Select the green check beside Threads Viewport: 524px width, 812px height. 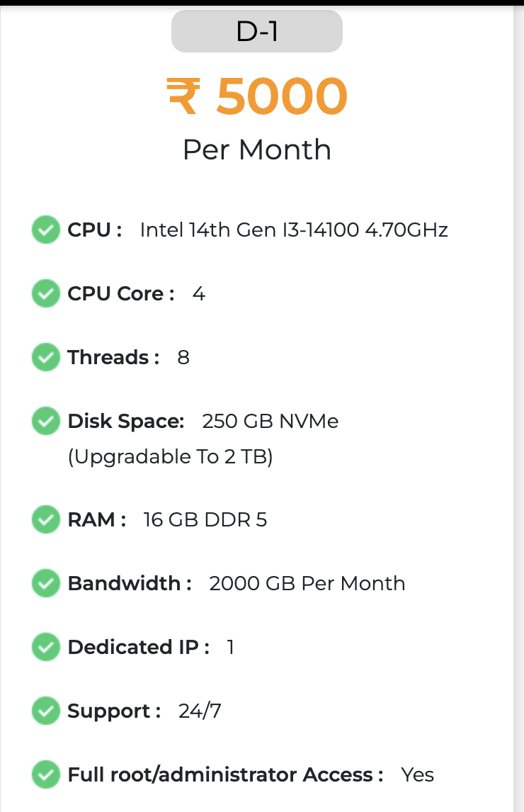(x=46, y=358)
